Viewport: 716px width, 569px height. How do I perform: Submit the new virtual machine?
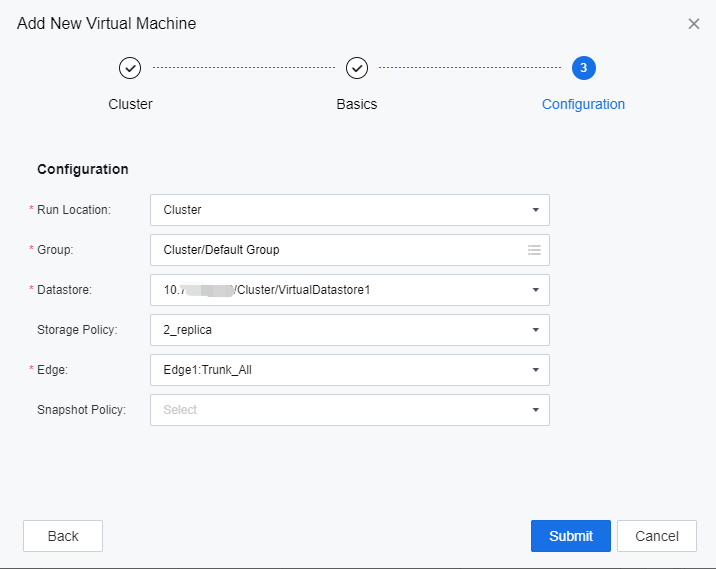pos(571,536)
